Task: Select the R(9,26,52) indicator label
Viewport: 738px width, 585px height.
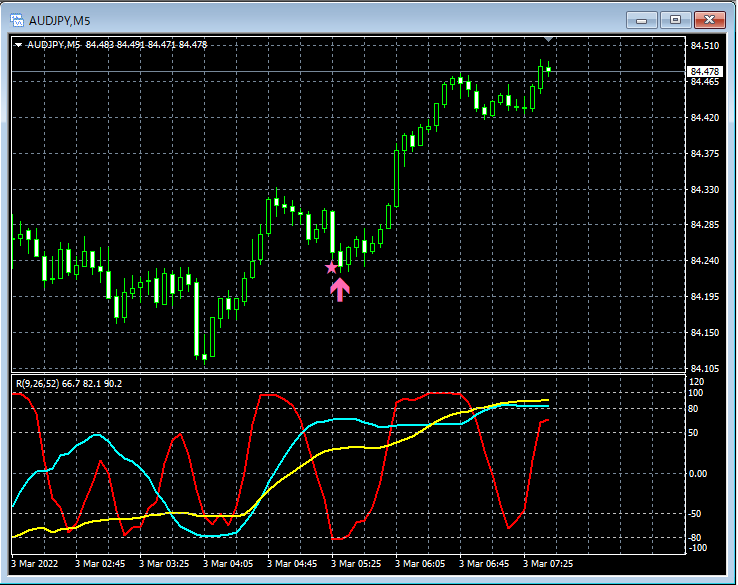Action: tap(69, 384)
